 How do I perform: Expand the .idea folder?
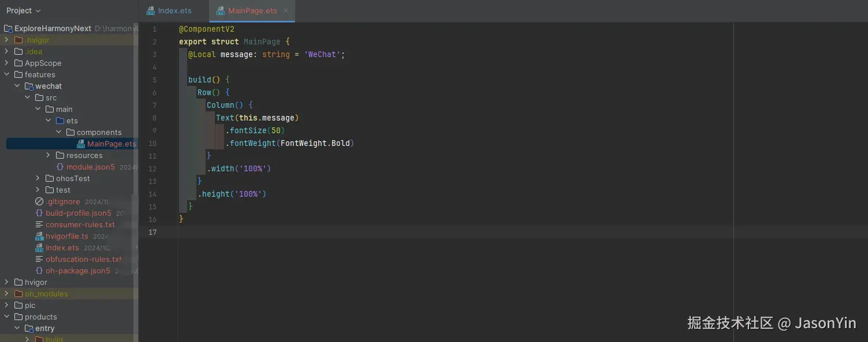(6, 51)
